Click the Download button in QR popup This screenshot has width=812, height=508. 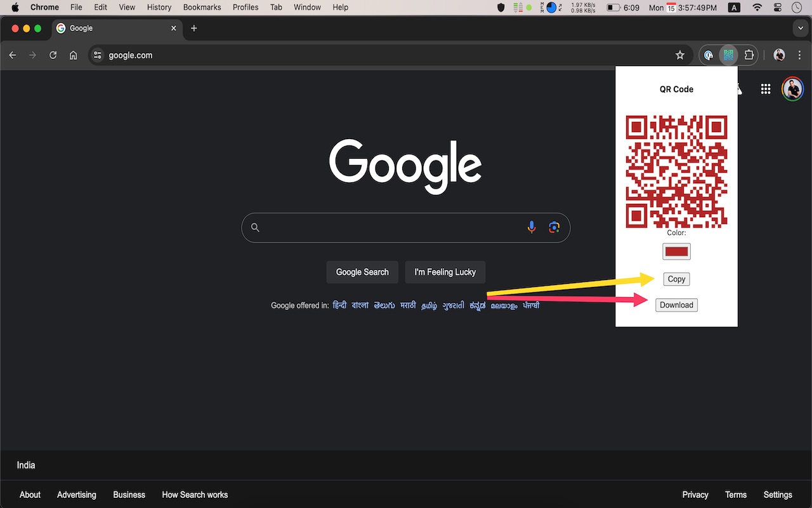pos(676,305)
